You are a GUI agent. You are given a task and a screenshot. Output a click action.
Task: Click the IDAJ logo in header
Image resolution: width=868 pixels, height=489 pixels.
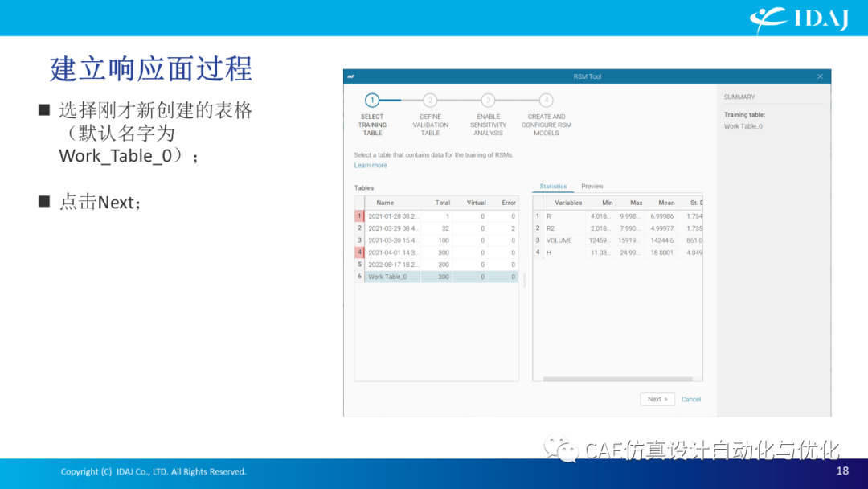800,19
